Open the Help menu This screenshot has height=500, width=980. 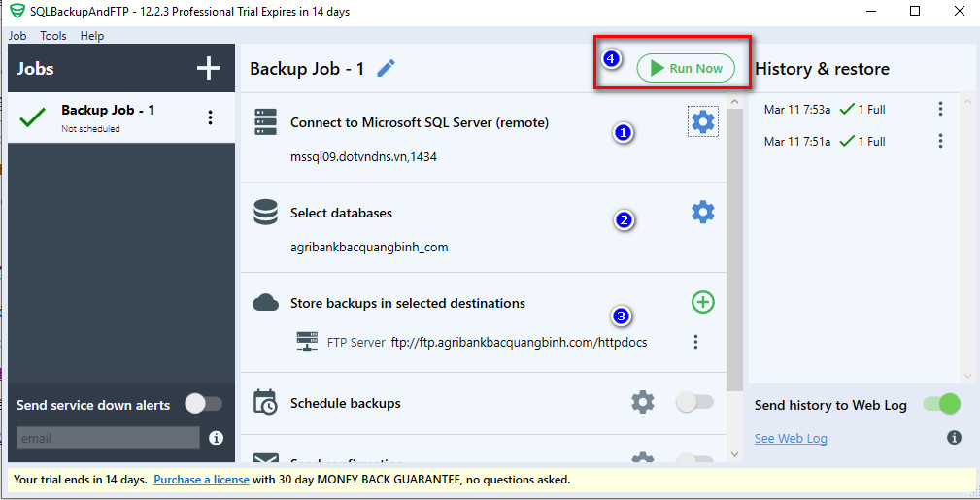(x=92, y=36)
